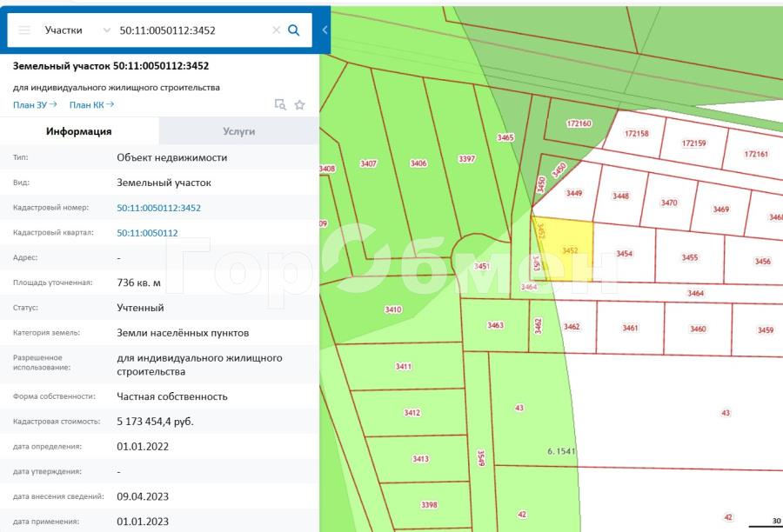This screenshot has width=783, height=532.
Task: Clear the search field with X icon
Action: [276, 30]
